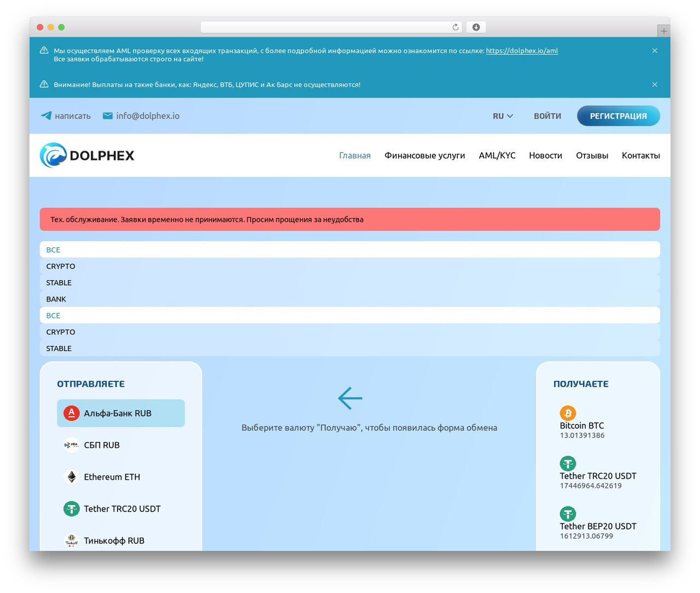Choose Bitcoin BTC as receive currency
Screen dimensions: 700x593
[x=598, y=423]
